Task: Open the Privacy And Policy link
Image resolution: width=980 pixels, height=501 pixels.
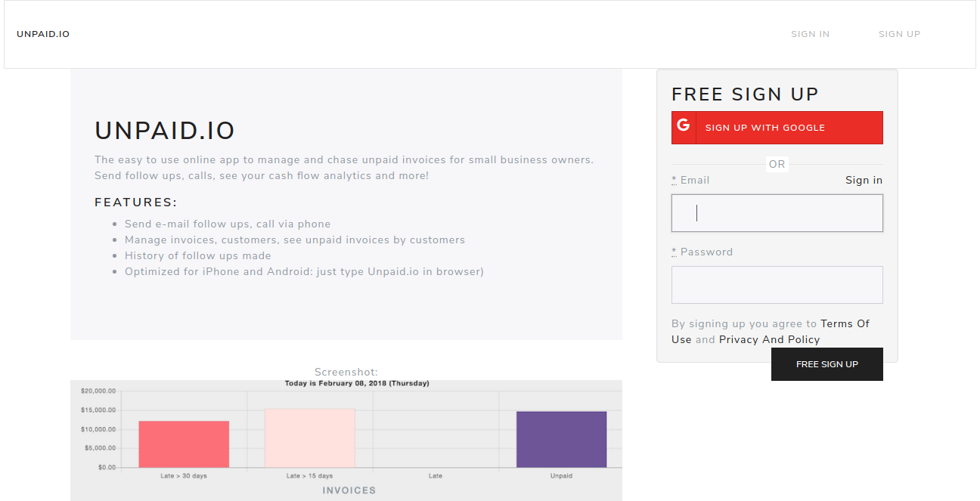Action: [x=769, y=339]
